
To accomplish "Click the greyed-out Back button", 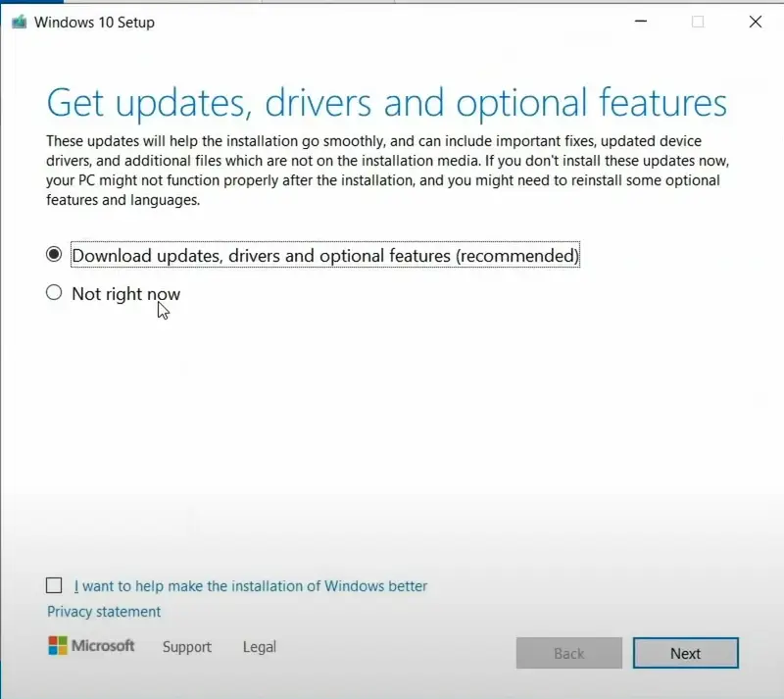I will [x=569, y=653].
